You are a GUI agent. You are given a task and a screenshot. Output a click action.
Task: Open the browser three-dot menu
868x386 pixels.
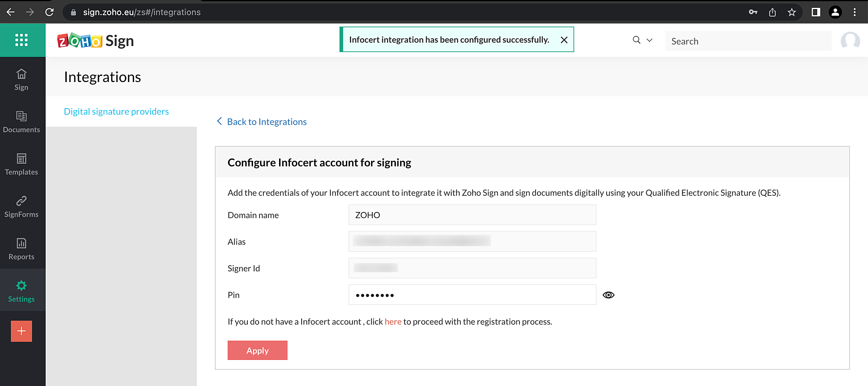[x=855, y=12]
